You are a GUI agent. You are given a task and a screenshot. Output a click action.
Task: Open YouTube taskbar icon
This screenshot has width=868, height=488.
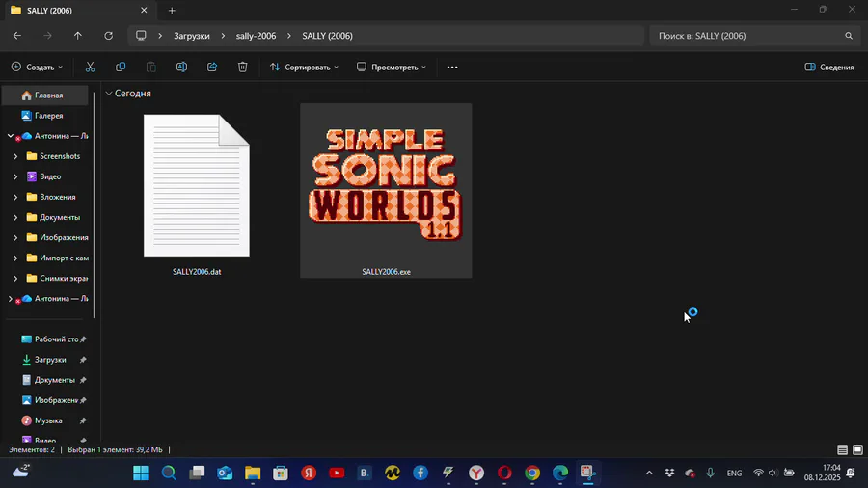337,473
